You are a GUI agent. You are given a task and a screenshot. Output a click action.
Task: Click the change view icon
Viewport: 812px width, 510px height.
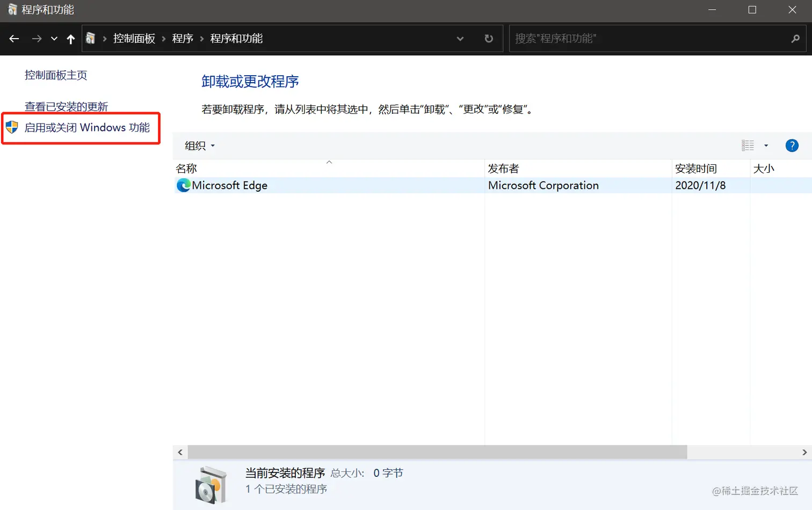[748, 145]
